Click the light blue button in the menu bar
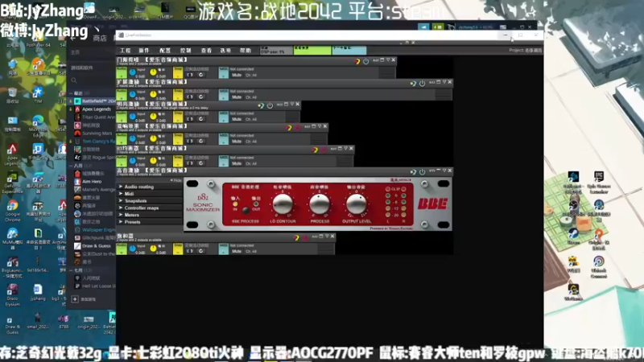 [x=349, y=51]
